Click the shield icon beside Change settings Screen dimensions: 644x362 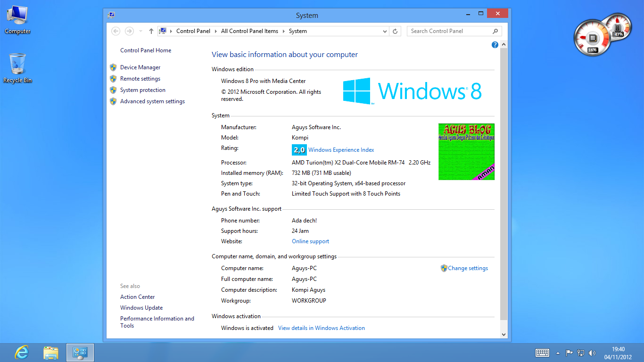444,268
